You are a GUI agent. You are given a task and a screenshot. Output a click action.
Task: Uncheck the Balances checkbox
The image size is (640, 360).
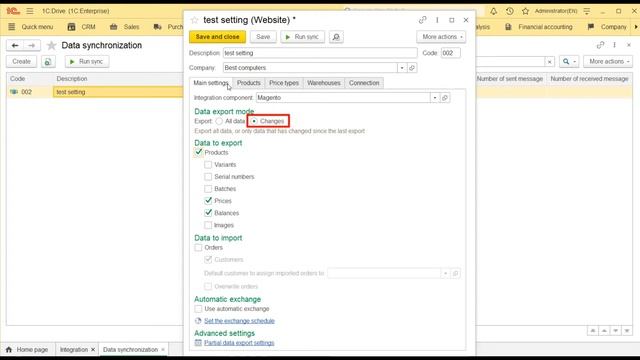[x=208, y=213]
